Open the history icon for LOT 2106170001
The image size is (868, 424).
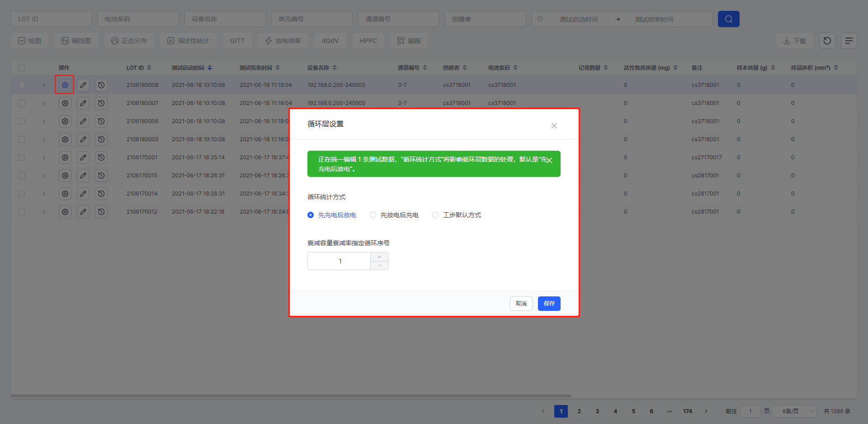(101, 157)
